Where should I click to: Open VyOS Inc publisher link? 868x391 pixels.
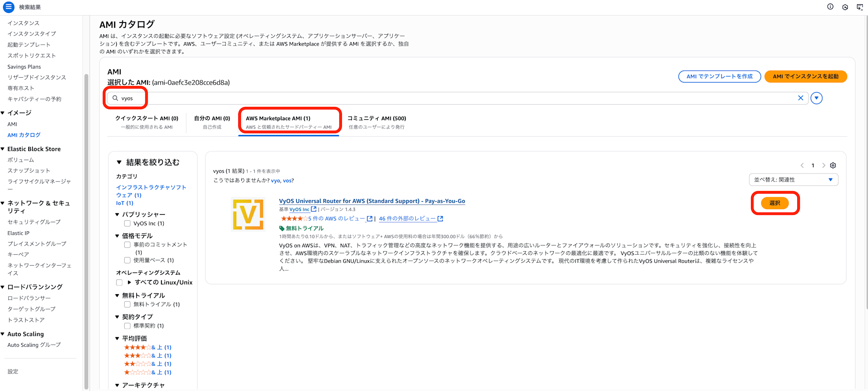point(299,209)
